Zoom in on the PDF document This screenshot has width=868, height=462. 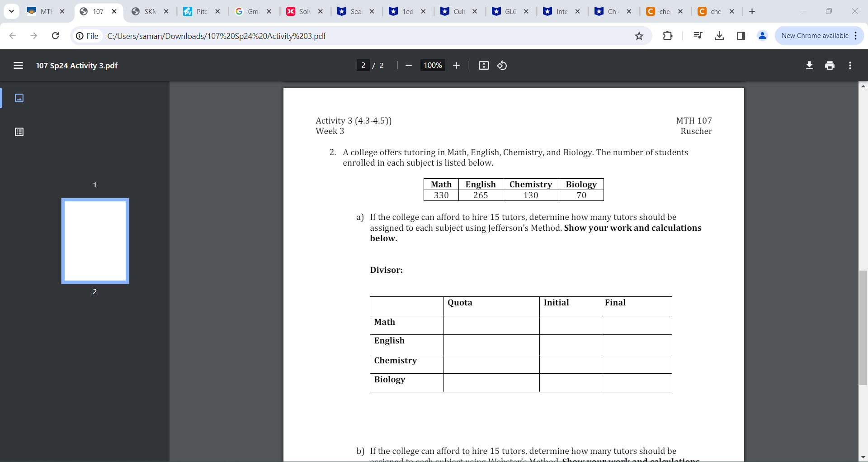[x=456, y=65]
